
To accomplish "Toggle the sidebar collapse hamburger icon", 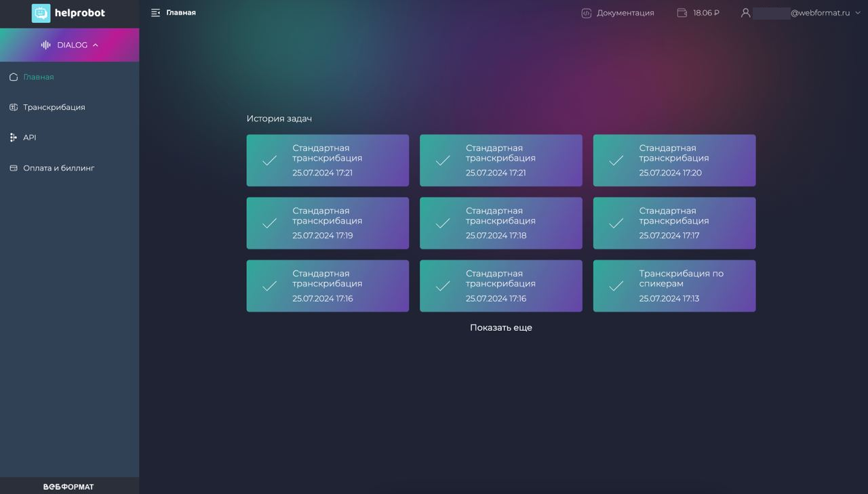I will tap(155, 13).
